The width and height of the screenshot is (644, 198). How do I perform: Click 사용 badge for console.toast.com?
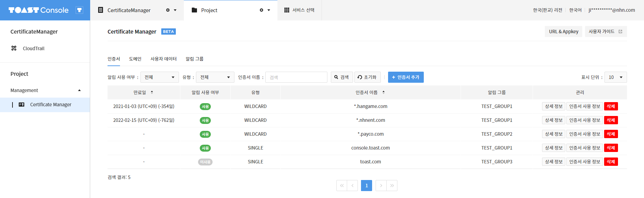[205, 148]
